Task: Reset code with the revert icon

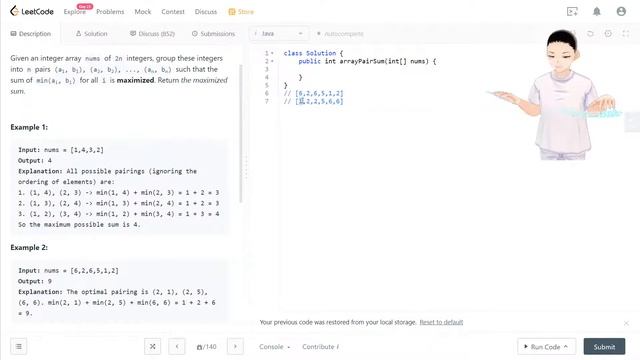Action: click(x=590, y=34)
